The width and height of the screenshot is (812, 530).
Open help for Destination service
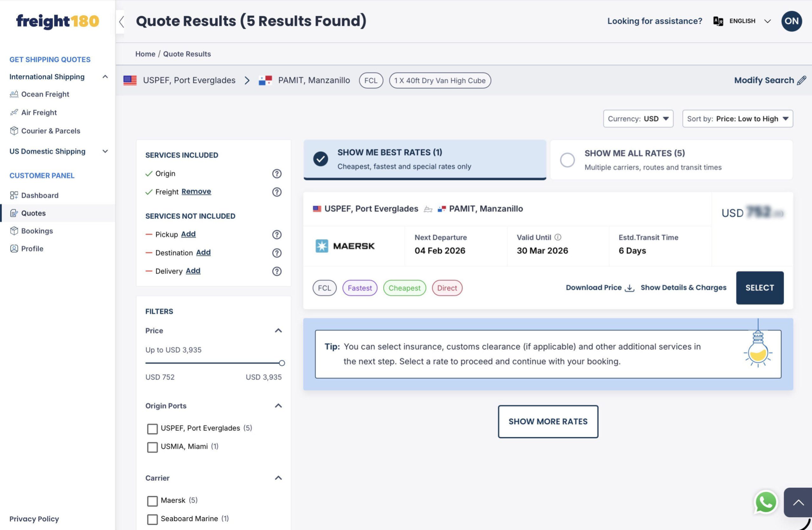click(277, 253)
